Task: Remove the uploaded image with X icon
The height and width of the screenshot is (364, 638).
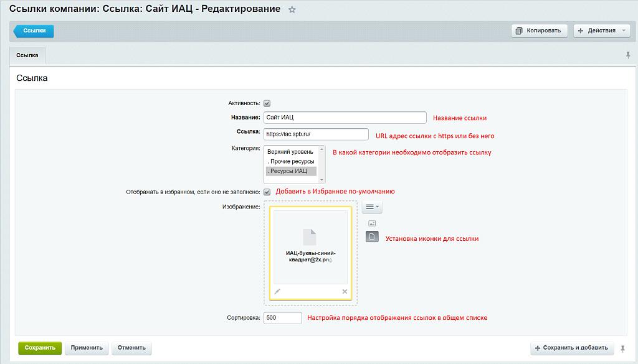Action: click(x=345, y=291)
